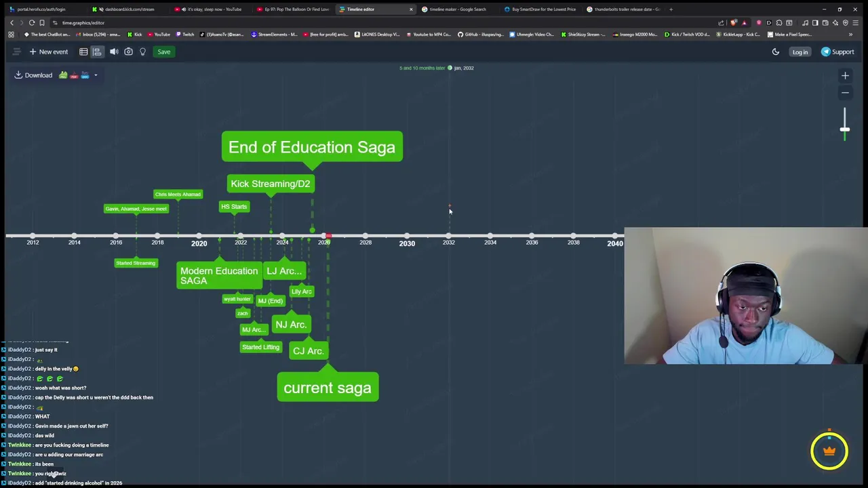The height and width of the screenshot is (488, 868).
Task: Open the yellow crown premium badge
Action: (x=829, y=451)
